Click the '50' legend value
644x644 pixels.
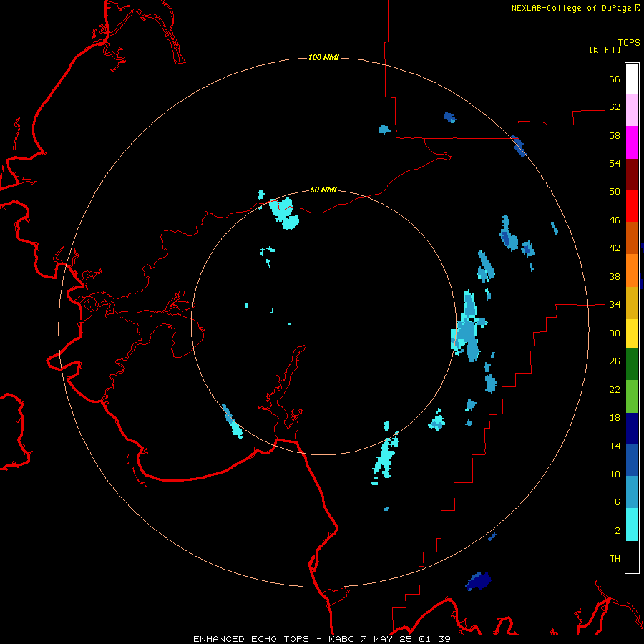click(615, 192)
